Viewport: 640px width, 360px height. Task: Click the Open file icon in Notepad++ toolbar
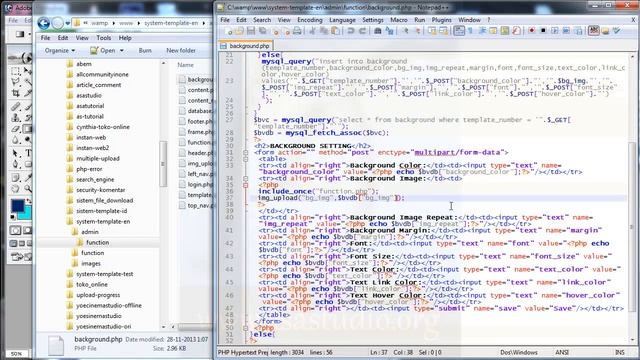pyautogui.click(x=240, y=31)
